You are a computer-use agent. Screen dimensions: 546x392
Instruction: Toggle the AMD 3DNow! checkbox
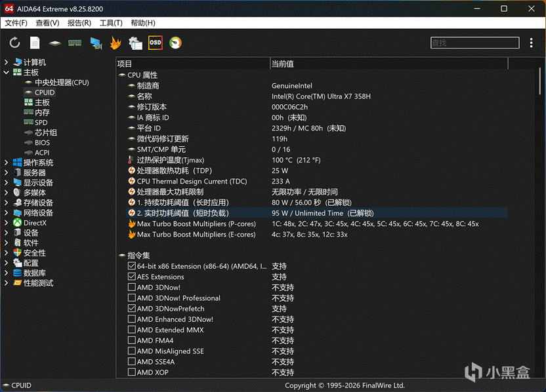click(x=132, y=287)
